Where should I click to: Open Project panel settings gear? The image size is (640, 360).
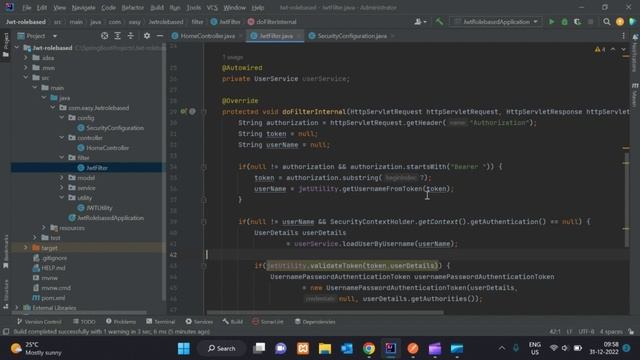(147, 36)
